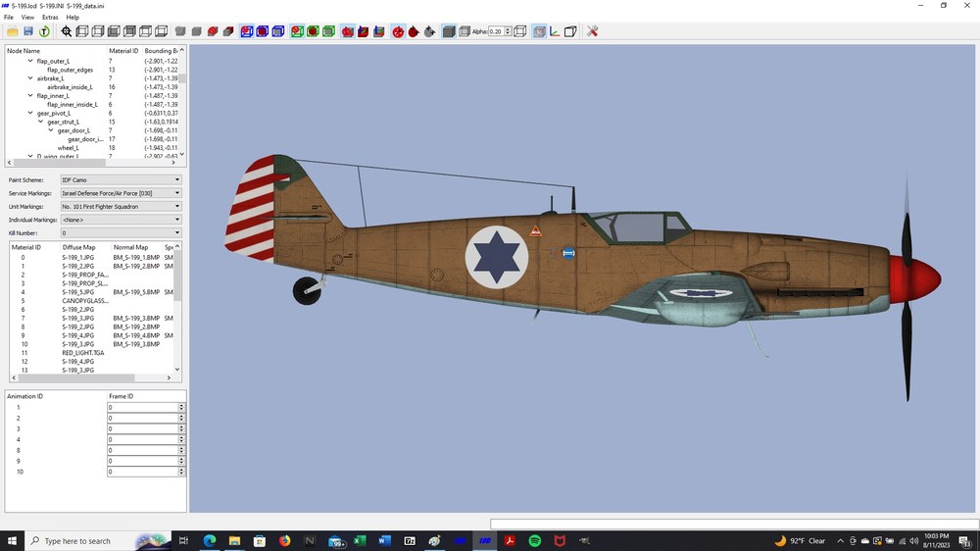Click the first wireframe cube view icon after magnifier
This screenshot has height=551, width=980.
point(82,31)
